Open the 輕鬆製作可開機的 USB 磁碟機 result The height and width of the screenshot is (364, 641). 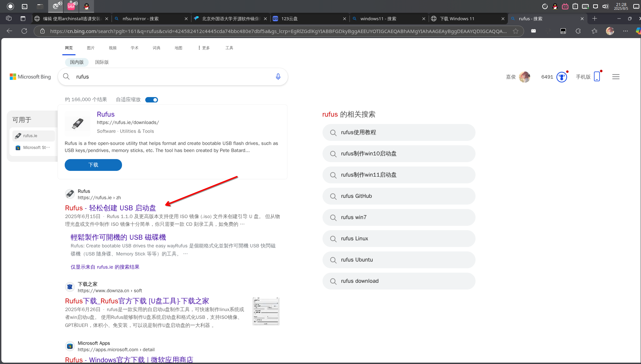click(x=118, y=237)
